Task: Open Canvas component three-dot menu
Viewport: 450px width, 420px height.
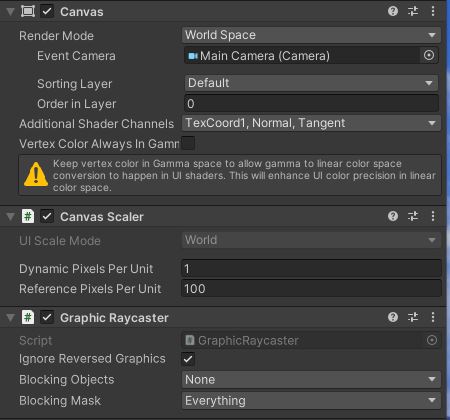Action: coord(433,11)
